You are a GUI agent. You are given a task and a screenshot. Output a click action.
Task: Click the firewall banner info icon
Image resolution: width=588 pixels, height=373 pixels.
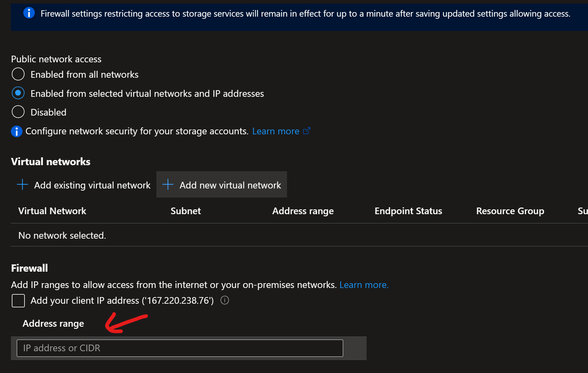pyautogui.click(x=29, y=13)
